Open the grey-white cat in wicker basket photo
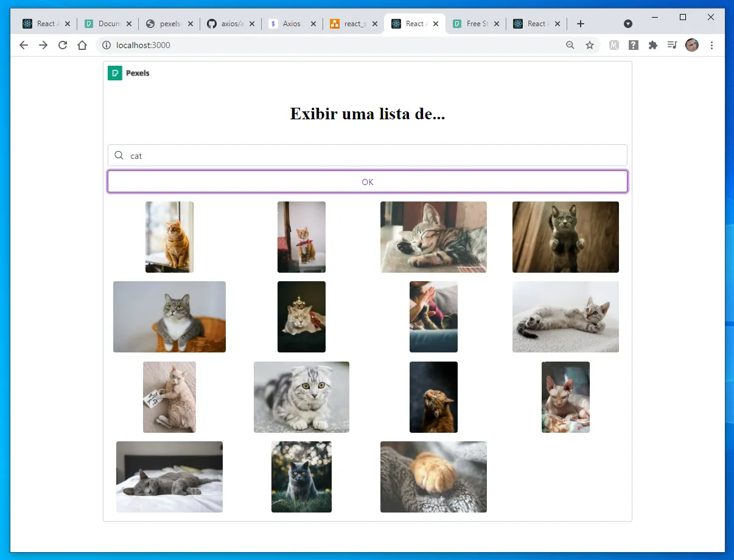The image size is (734, 560). pos(169,317)
